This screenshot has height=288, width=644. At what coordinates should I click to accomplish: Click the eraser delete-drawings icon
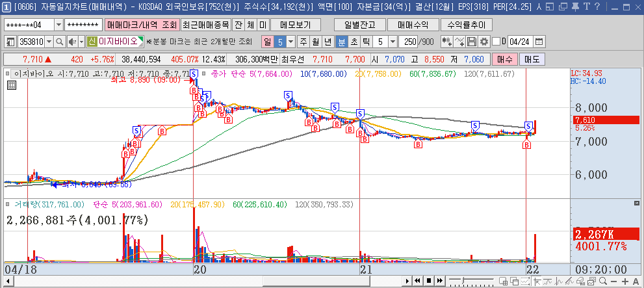(581, 281)
